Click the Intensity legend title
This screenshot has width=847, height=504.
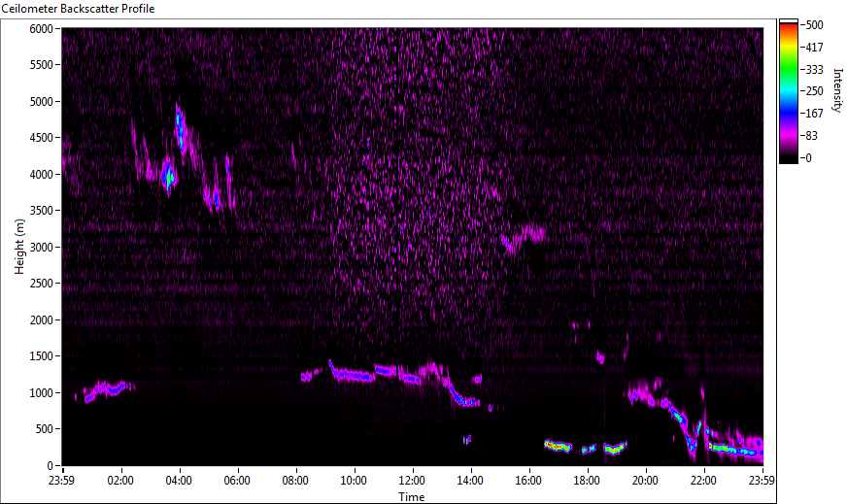coord(837,90)
